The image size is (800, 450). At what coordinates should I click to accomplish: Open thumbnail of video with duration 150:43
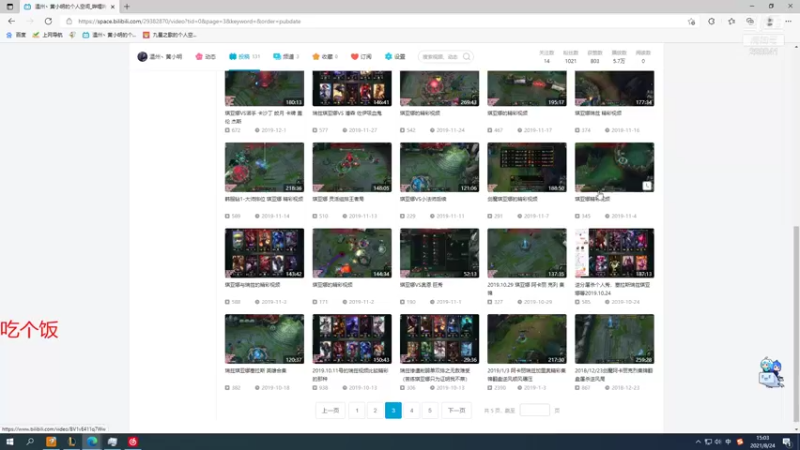352,339
